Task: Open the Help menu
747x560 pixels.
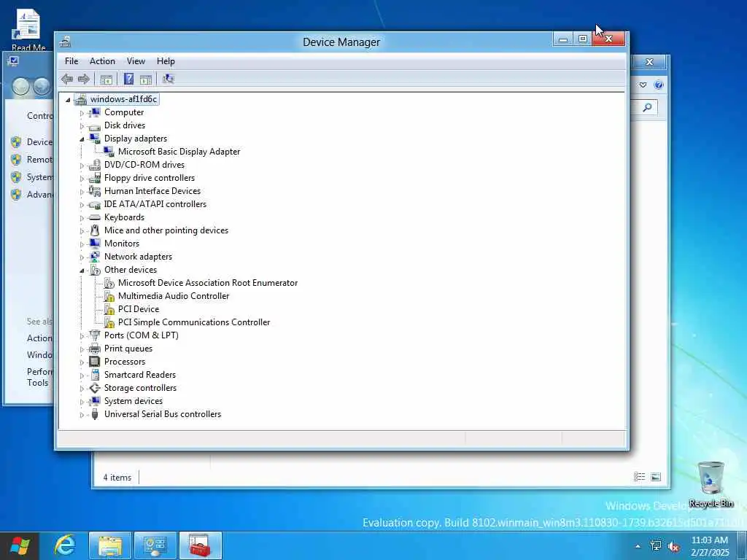Action: (x=166, y=61)
